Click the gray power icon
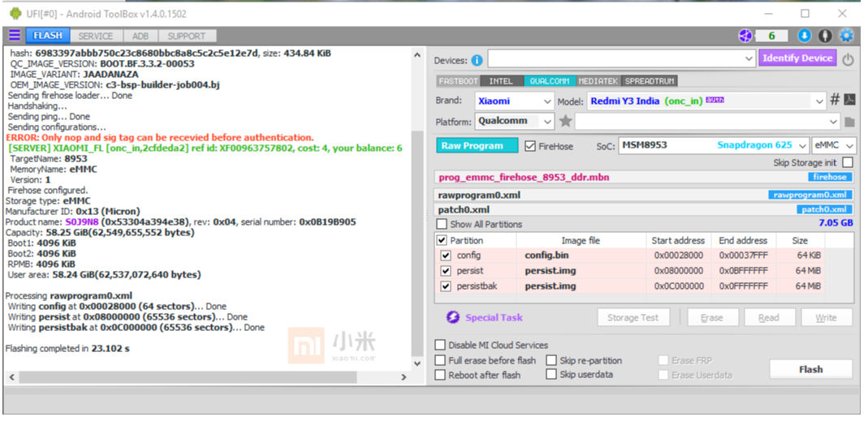Viewport: 868px width, 421px height. pos(848,59)
